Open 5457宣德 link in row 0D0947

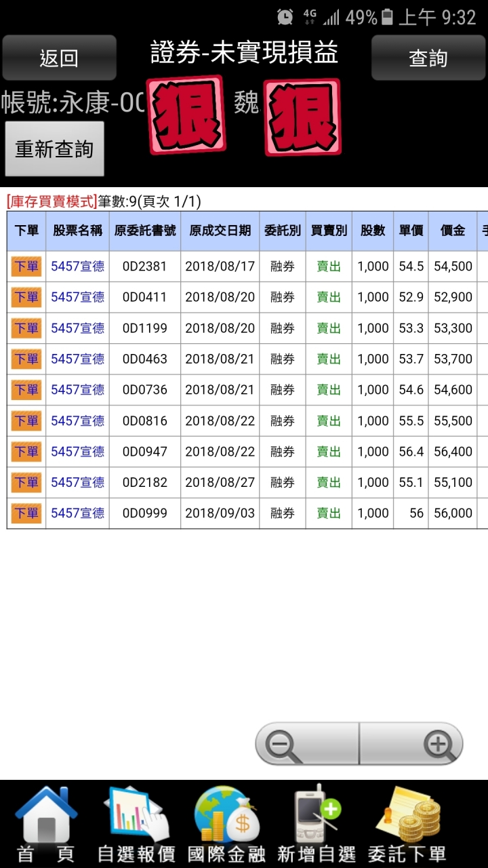[78, 452]
